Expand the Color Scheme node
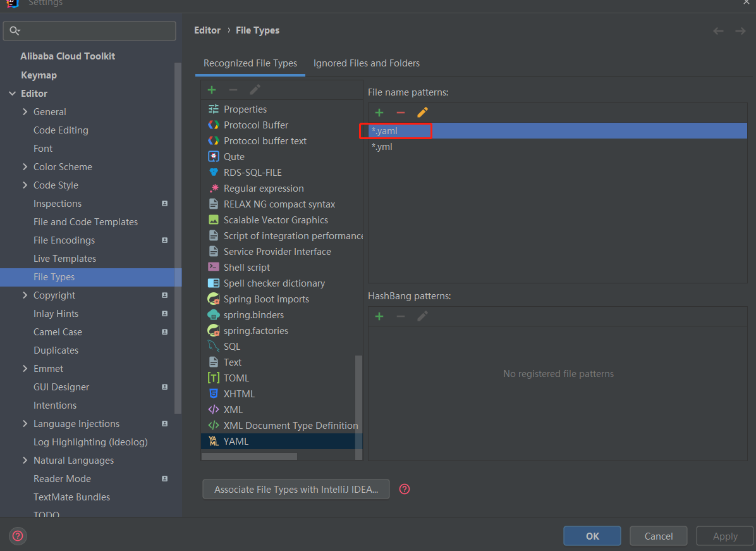756x551 pixels. (x=25, y=167)
